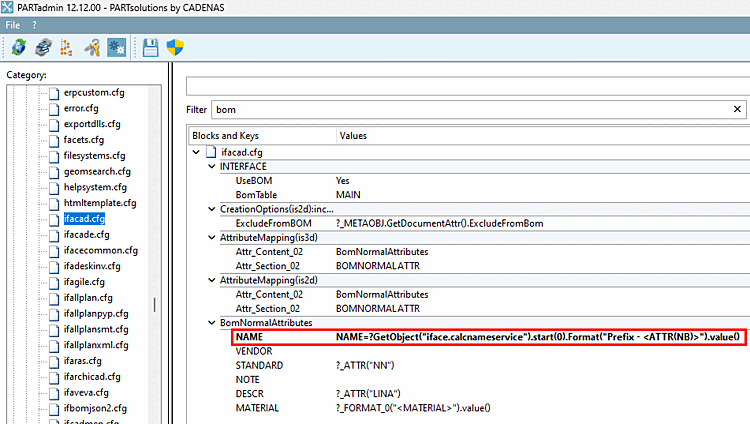Open geomsearch.cfg from the category tree
The image size is (750, 424).
pos(97,171)
